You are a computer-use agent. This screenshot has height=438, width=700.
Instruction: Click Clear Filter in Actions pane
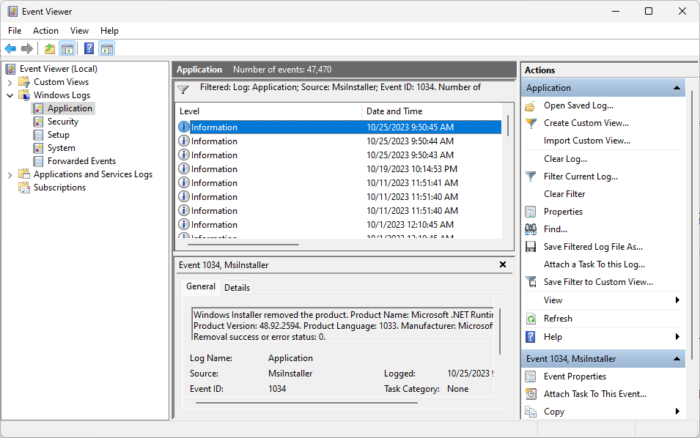[563, 194]
